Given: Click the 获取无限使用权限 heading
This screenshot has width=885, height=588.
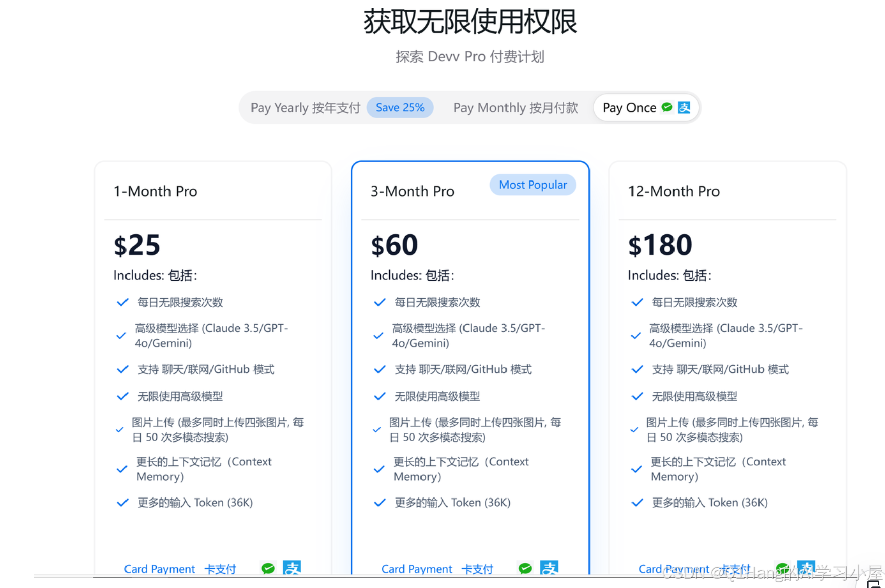Looking at the screenshot, I should click(x=470, y=22).
